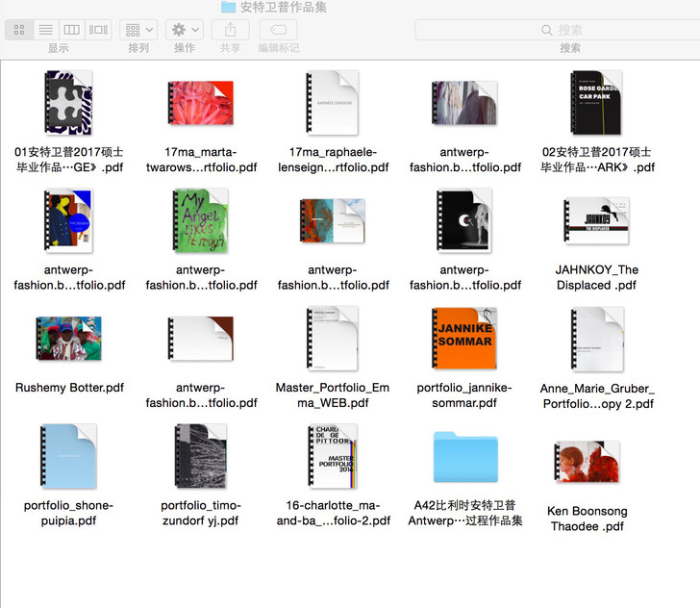This screenshot has width=700, height=608.
Task: Select the portfolio_shone-puipia.pdf light blue icon
Action: tap(68, 457)
